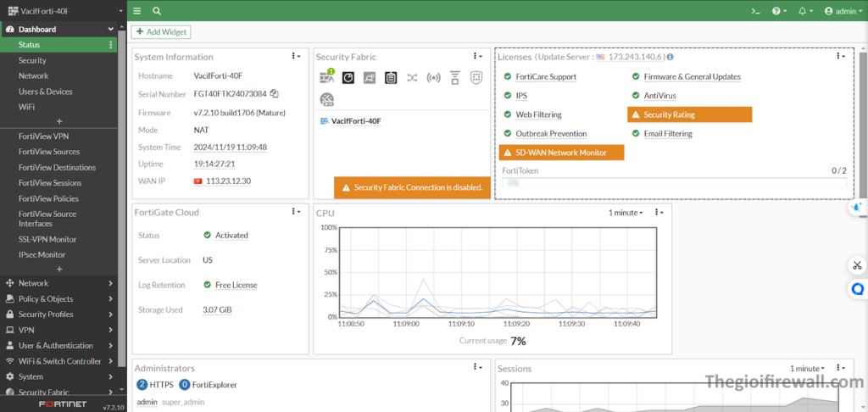Click black clipboard icon in Security Fabric

391,77
